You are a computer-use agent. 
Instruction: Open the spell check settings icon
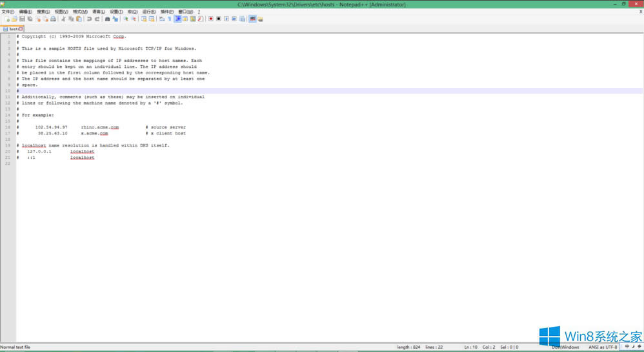pos(261,19)
